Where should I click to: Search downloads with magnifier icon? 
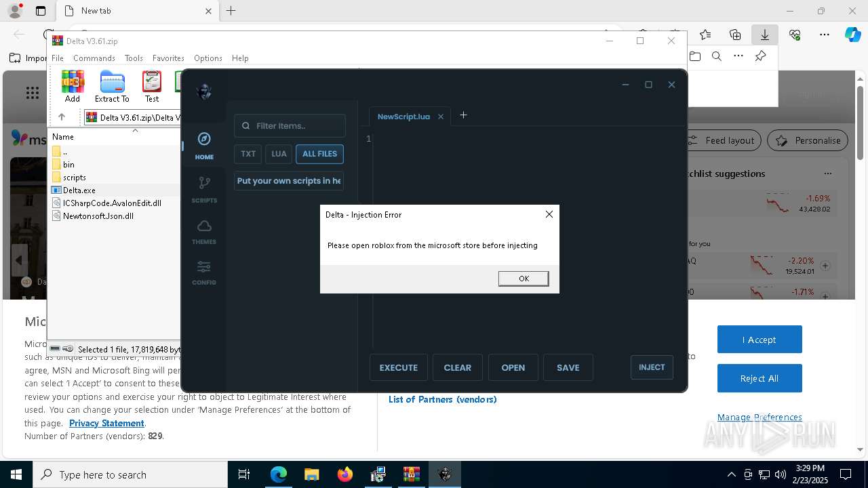(716, 56)
